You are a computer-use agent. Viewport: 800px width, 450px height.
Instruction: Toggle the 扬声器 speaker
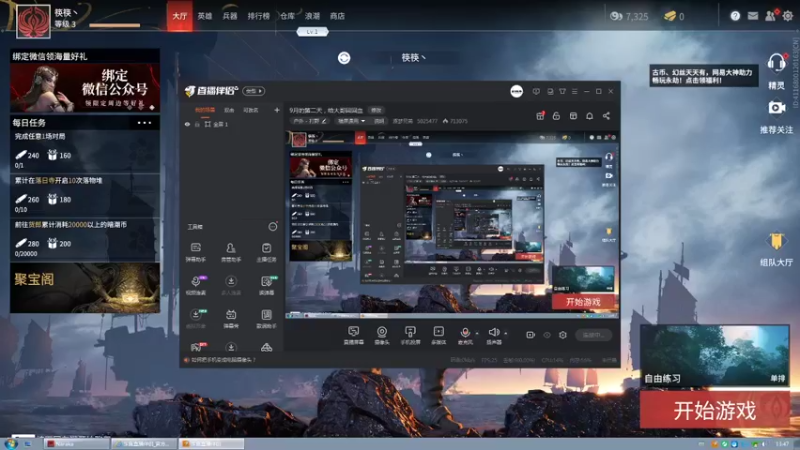[x=493, y=336]
